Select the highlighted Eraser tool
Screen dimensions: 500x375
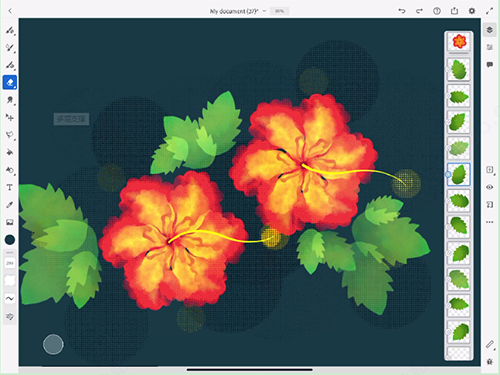(x=10, y=82)
